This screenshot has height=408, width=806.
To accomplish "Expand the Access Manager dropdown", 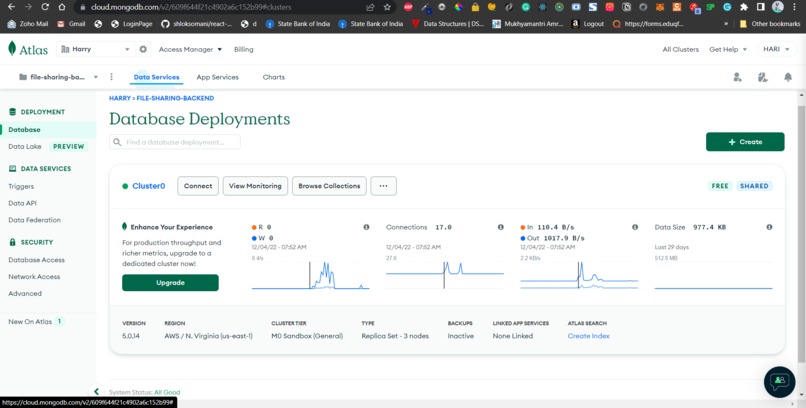I will click(190, 49).
